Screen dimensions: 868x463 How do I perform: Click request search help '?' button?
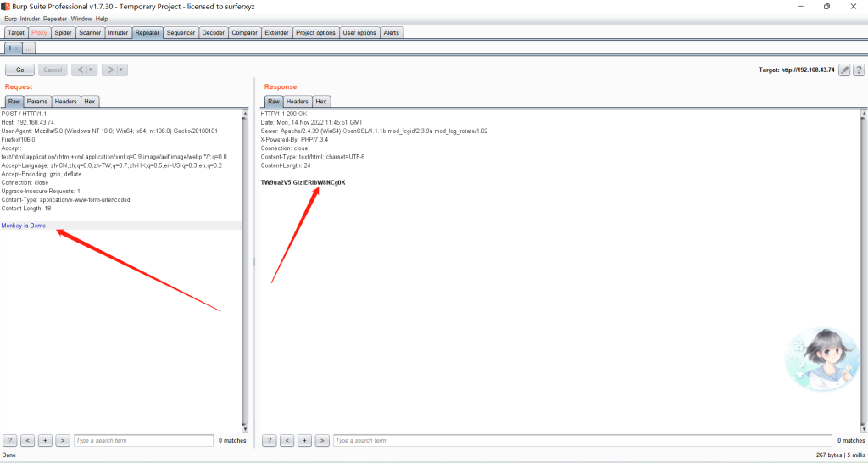[10, 440]
